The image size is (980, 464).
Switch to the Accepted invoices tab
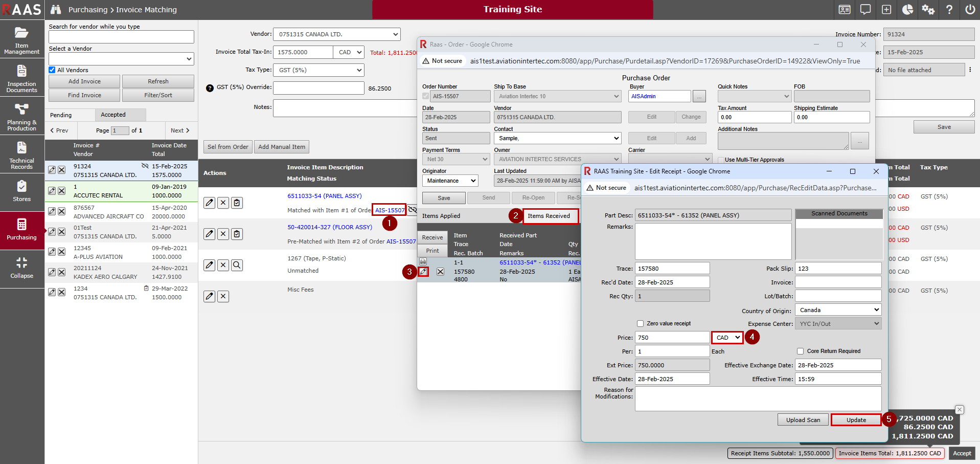pyautogui.click(x=113, y=115)
